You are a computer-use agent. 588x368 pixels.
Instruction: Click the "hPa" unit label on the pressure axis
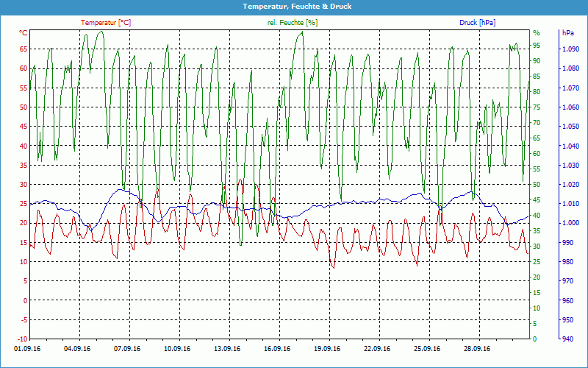pos(567,33)
